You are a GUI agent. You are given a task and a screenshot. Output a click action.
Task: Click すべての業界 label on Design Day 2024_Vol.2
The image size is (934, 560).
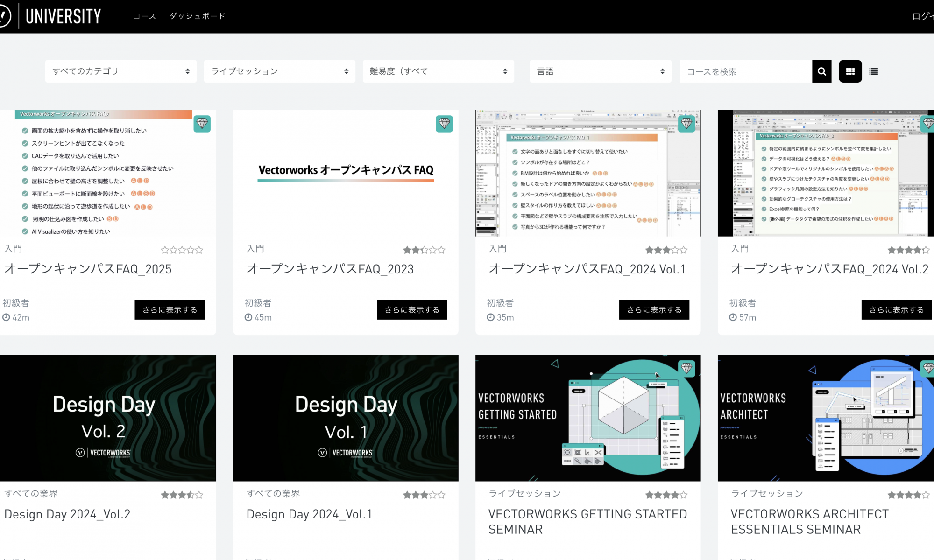coord(31,494)
